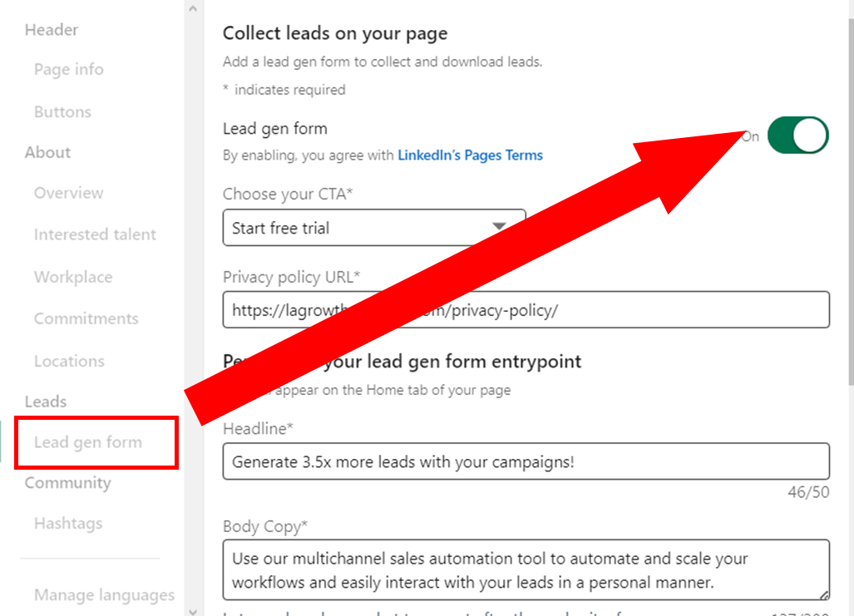Image resolution: width=854 pixels, height=616 pixels.
Task: Go to the Overview section
Action: pyautogui.click(x=69, y=193)
